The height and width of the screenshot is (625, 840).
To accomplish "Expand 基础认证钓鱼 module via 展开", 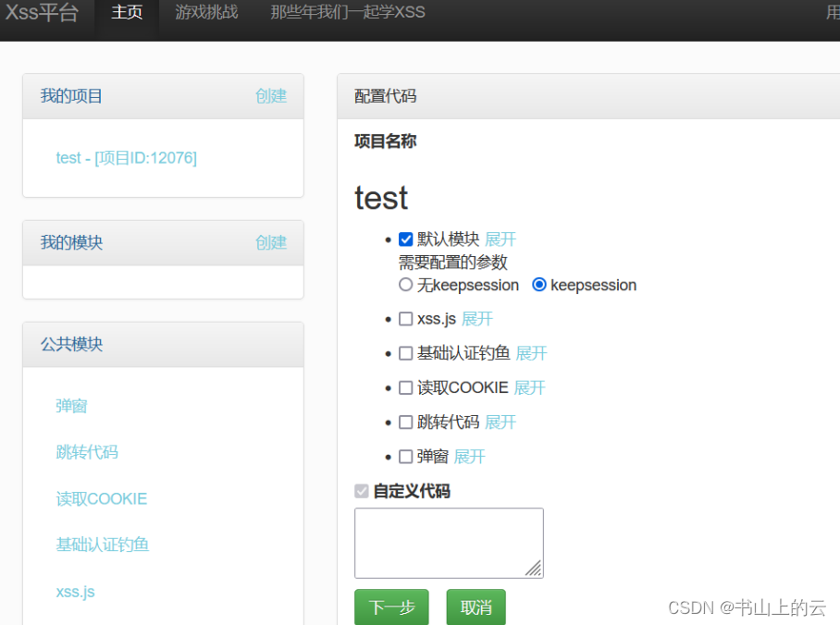I will click(x=531, y=353).
